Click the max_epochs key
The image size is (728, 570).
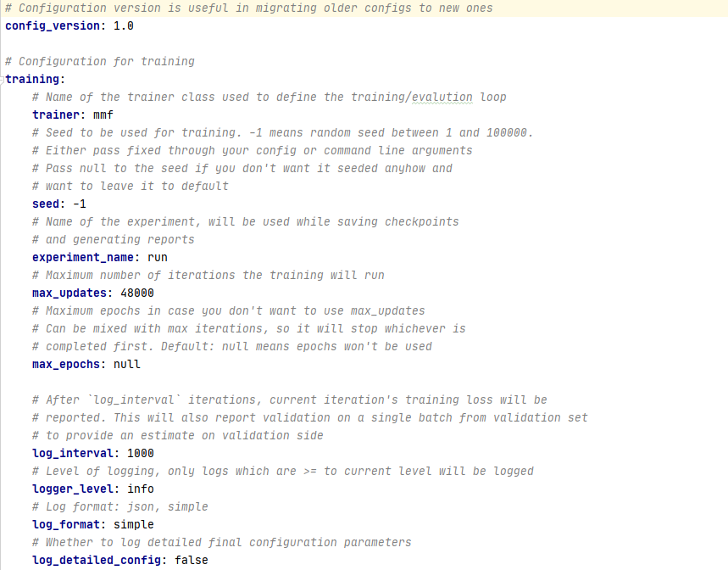[x=66, y=365]
